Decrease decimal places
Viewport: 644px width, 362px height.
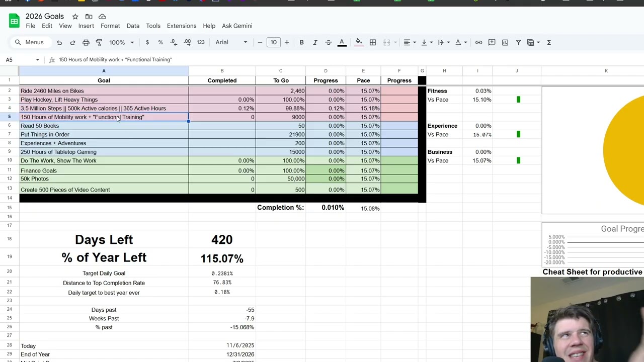tap(174, 42)
